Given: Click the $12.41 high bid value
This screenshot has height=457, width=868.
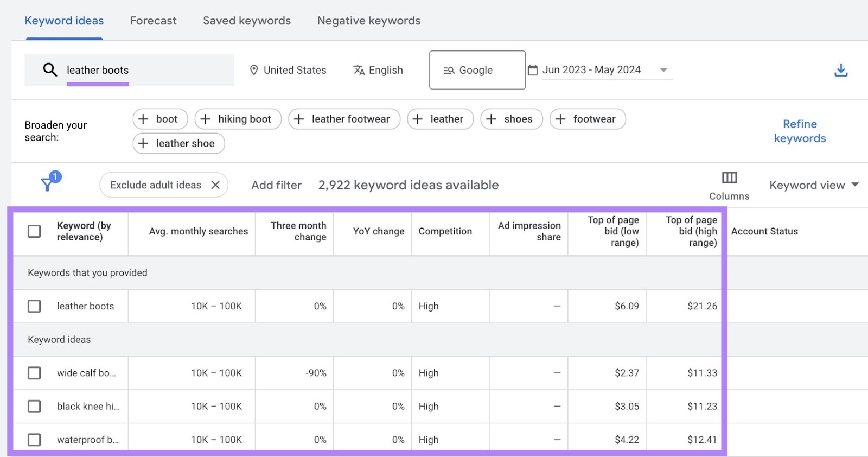Looking at the screenshot, I should (x=702, y=440).
